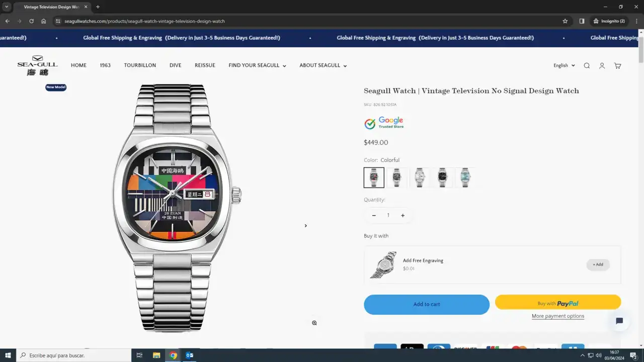
Task: Choose the light blue dial color option
Action: [465, 177]
